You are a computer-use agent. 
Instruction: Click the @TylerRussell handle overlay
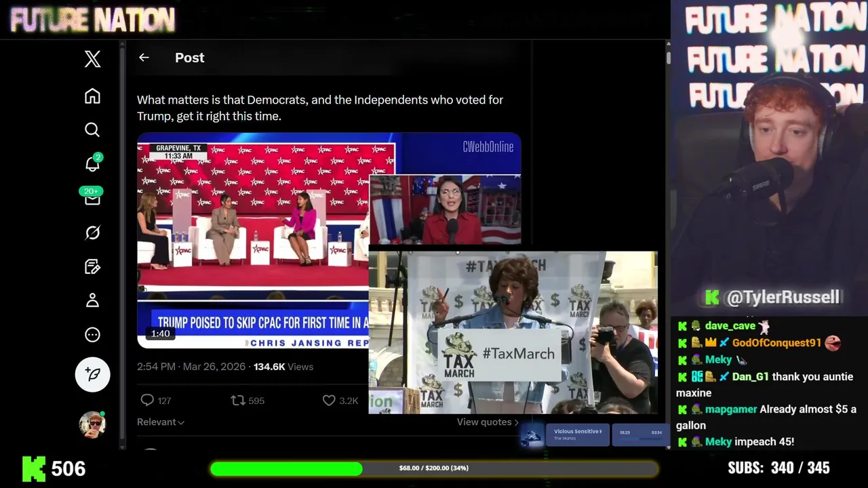pos(783,297)
